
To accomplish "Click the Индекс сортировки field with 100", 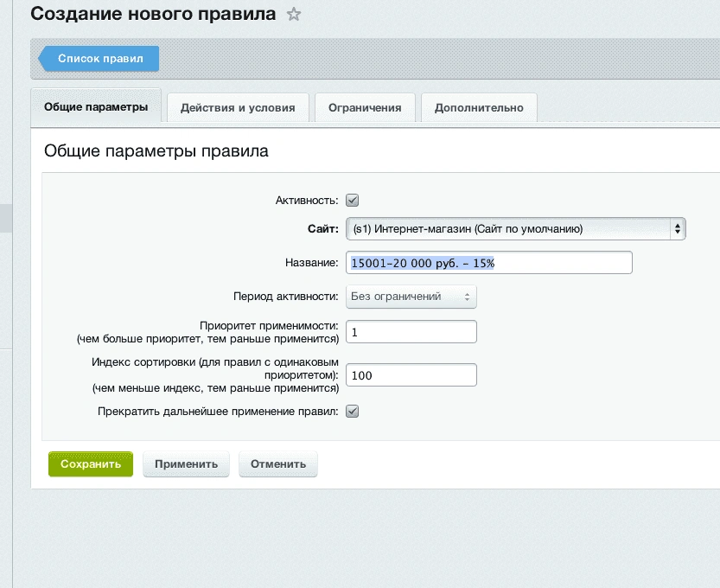I will point(411,375).
